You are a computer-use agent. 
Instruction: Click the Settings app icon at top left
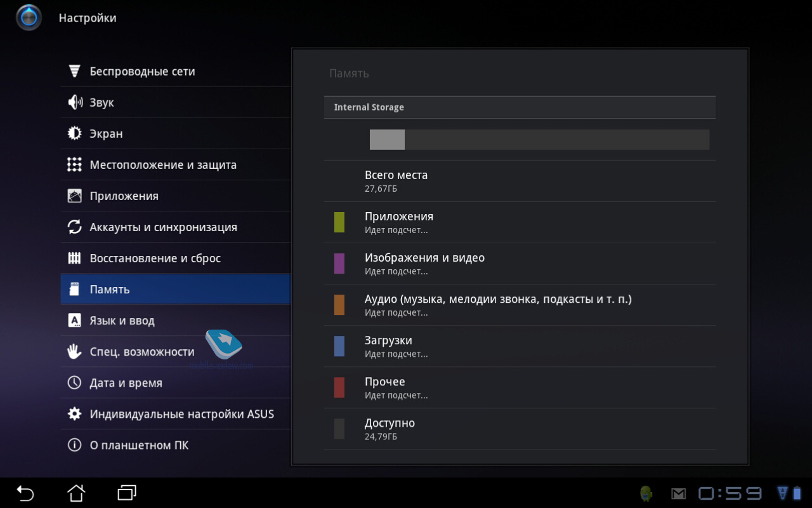point(29,18)
